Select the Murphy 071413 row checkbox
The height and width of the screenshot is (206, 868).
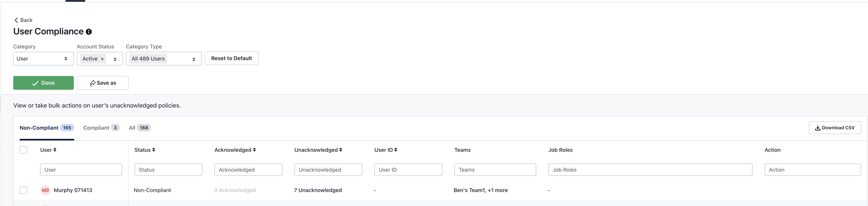point(24,190)
